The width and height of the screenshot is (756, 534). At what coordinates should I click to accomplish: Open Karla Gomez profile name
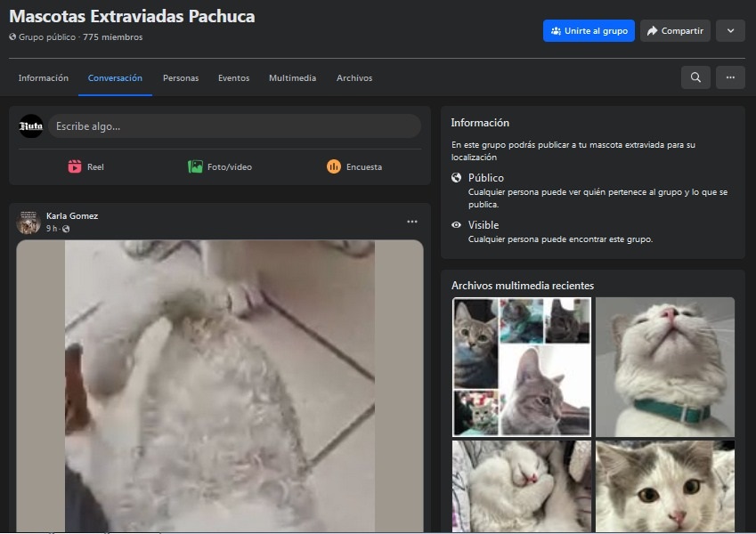pyautogui.click(x=72, y=216)
